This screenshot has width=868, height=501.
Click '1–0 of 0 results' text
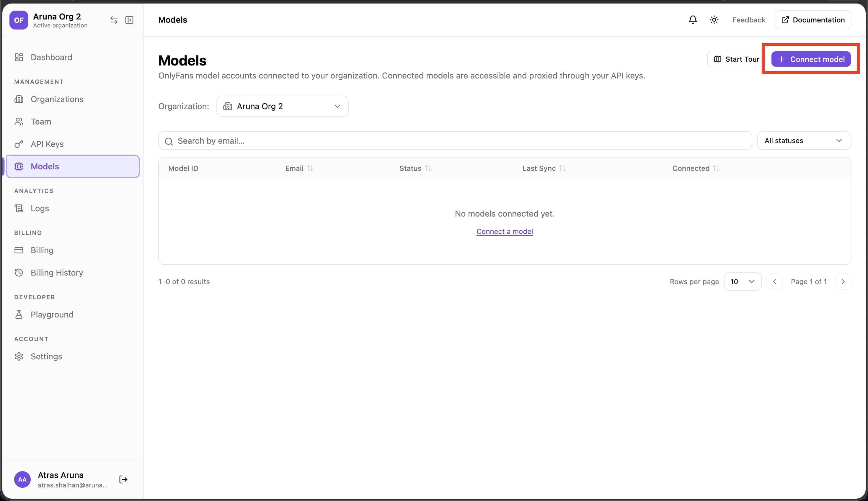pyautogui.click(x=184, y=281)
